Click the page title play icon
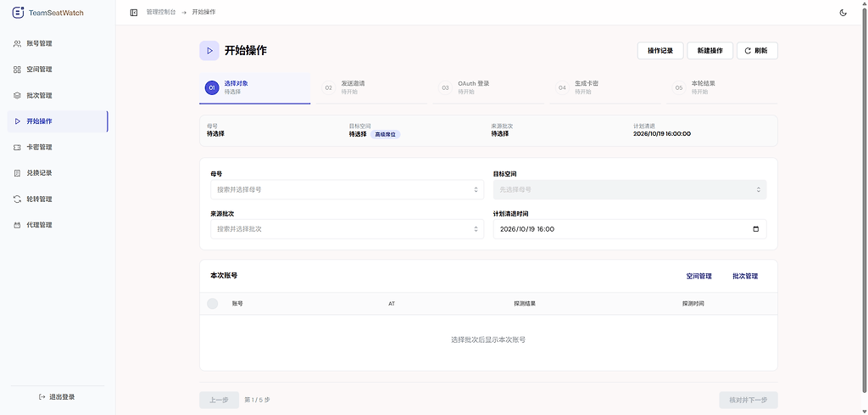This screenshot has height=415, width=868. pos(209,50)
